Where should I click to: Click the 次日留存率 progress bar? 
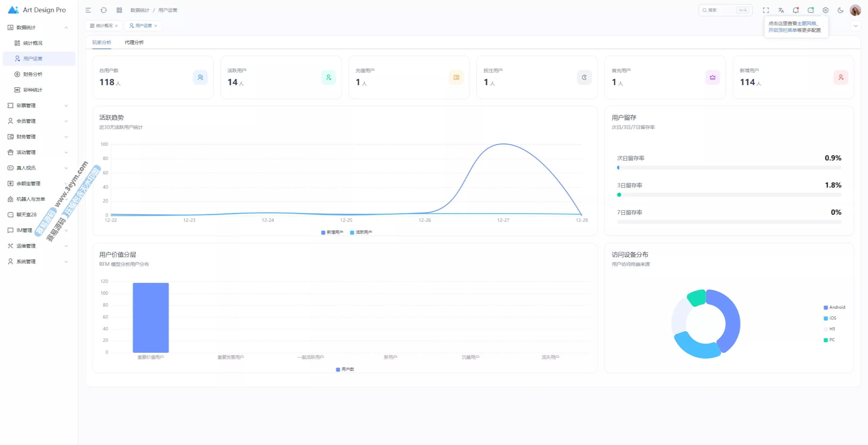[x=729, y=168]
